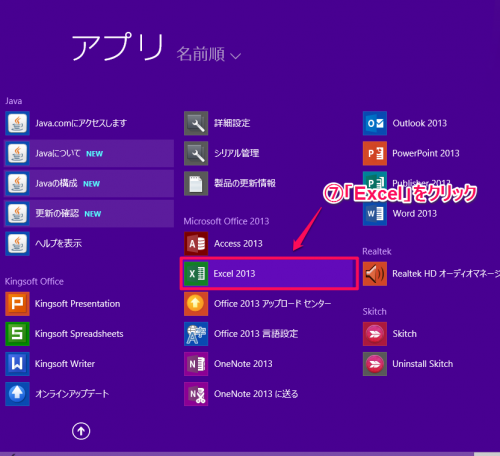This screenshot has height=456, width=500.
Task: Click the Access 2013 label text
Action: (x=238, y=244)
